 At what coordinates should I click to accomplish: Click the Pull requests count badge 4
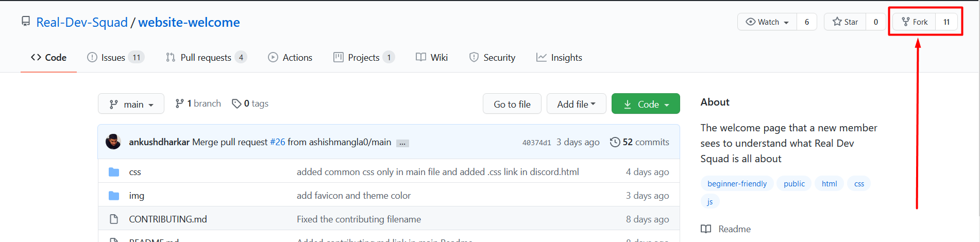pyautogui.click(x=241, y=58)
